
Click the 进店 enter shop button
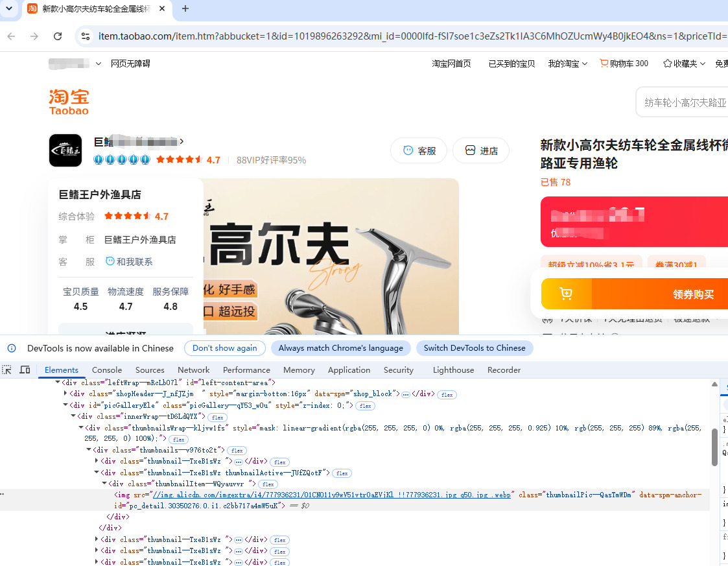tap(481, 150)
